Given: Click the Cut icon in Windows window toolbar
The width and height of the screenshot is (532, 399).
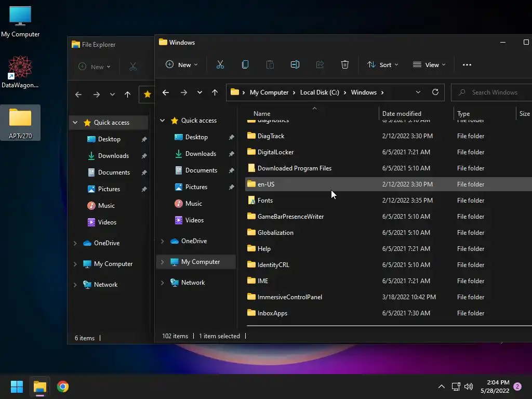Looking at the screenshot, I should 220,64.
